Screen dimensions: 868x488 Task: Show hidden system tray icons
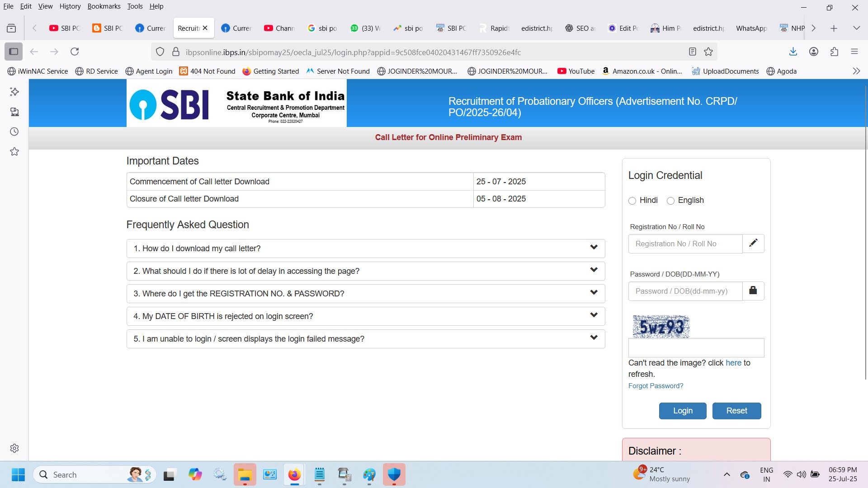tap(727, 474)
